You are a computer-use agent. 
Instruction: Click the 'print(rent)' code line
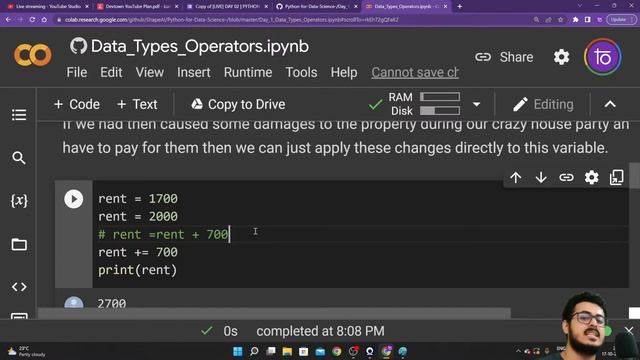[138, 270]
